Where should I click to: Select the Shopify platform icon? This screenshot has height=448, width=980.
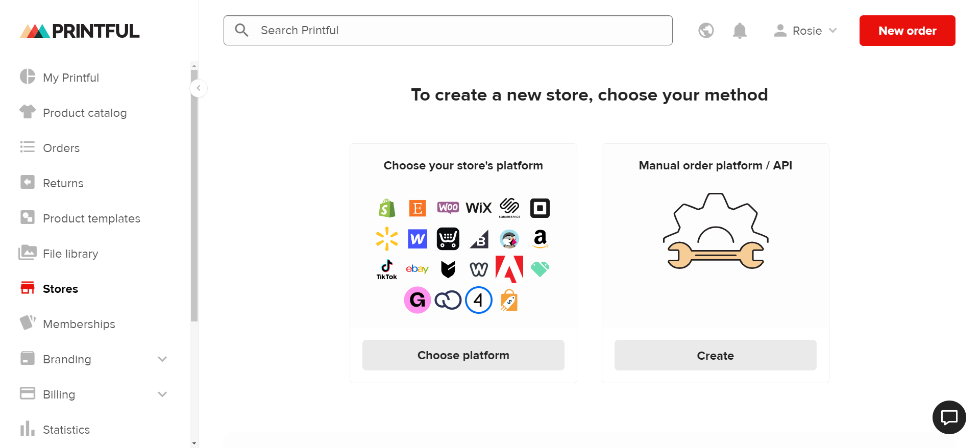pos(387,208)
